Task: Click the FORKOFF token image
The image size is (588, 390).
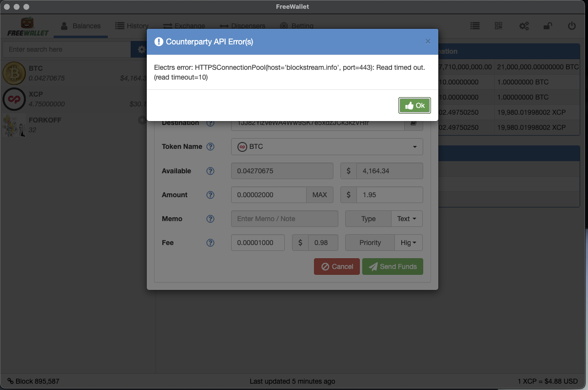Action: 14,125
